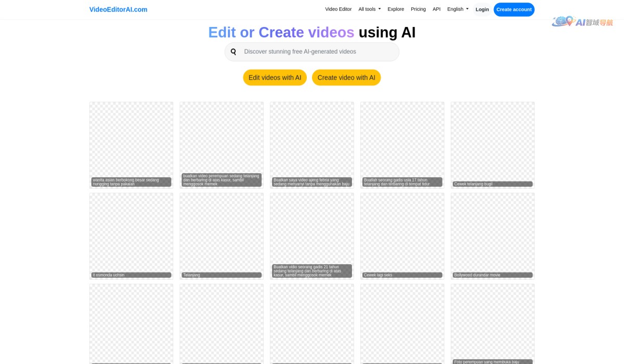Open the it osmonda uchsin thumbnail

coord(131,236)
